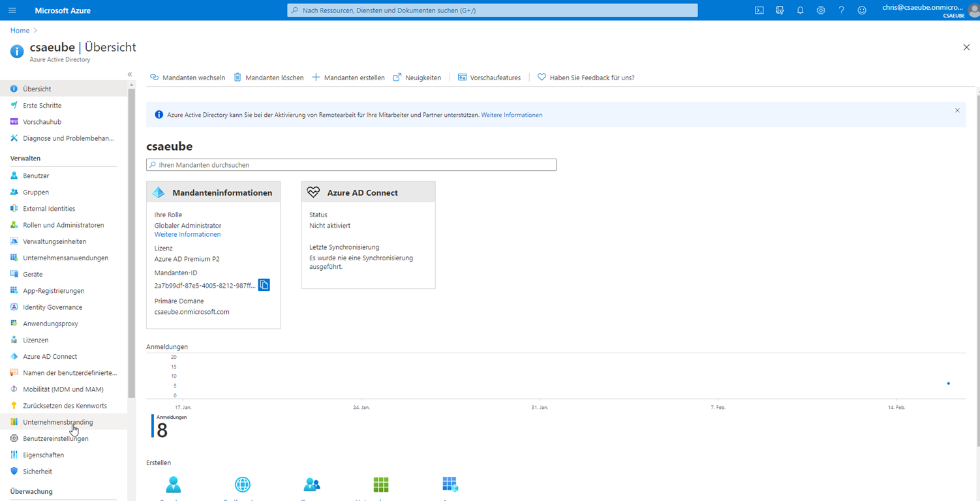Open Cloud Shell from the top bar

click(x=759, y=10)
